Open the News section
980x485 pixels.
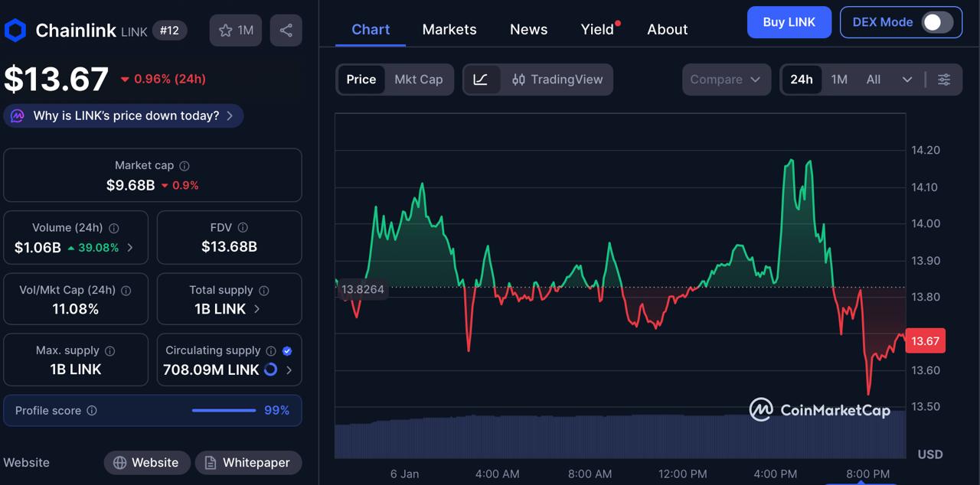click(x=528, y=29)
